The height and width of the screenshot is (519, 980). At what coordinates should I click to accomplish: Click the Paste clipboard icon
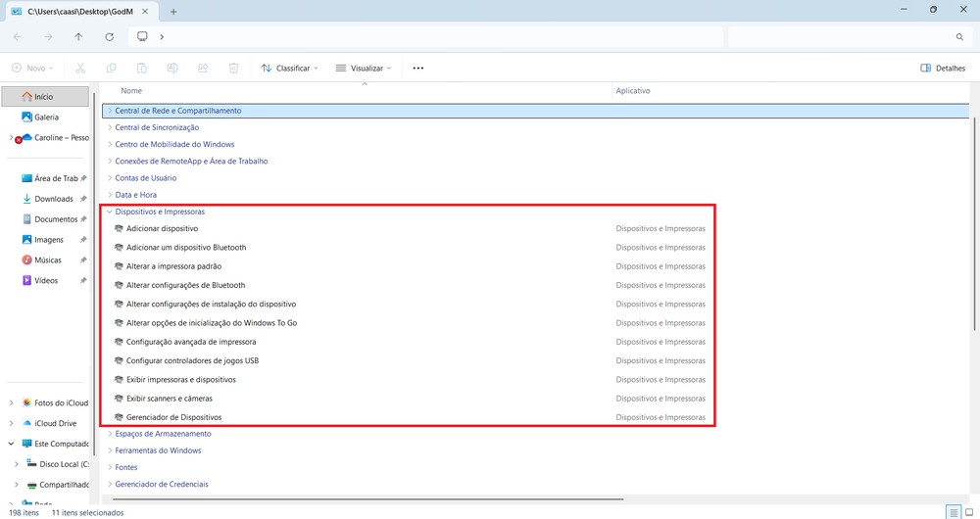[142, 69]
